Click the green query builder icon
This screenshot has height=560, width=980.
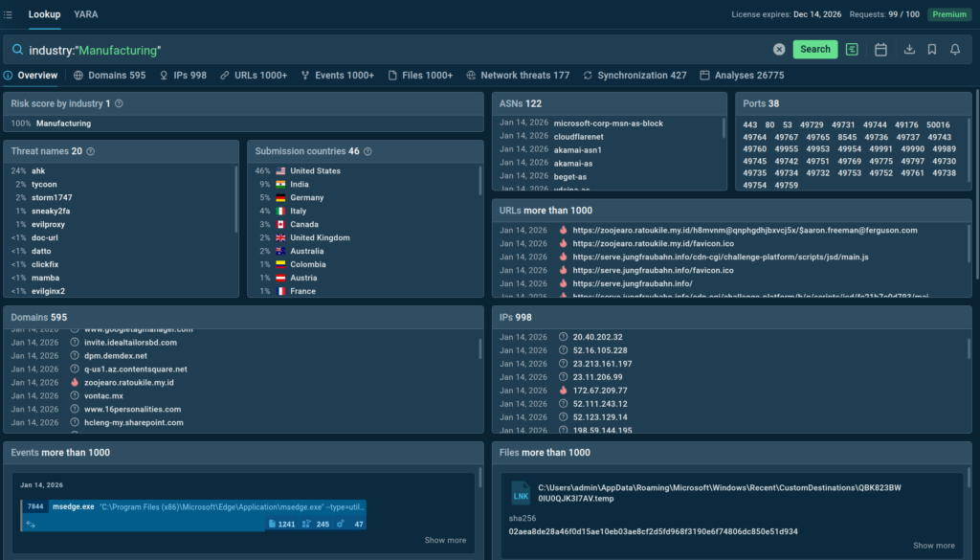(853, 49)
